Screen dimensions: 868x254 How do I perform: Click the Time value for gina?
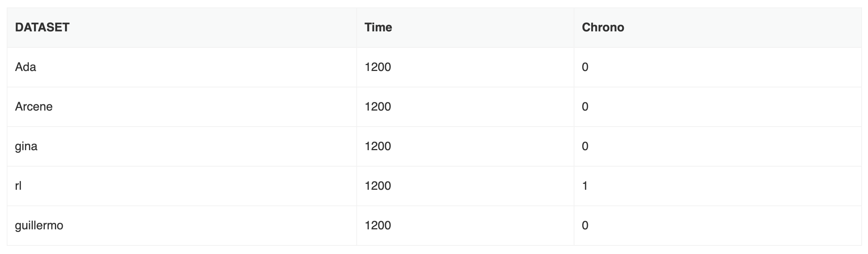tap(378, 146)
